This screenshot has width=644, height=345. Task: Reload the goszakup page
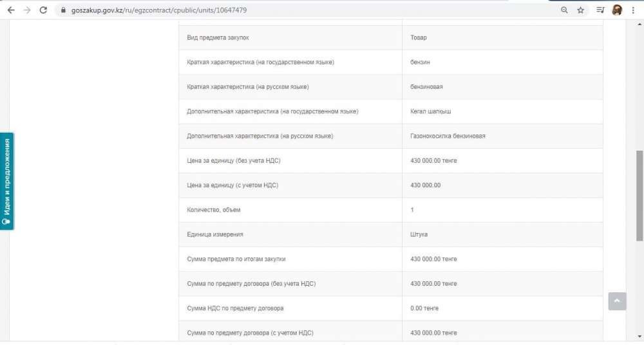coord(44,10)
